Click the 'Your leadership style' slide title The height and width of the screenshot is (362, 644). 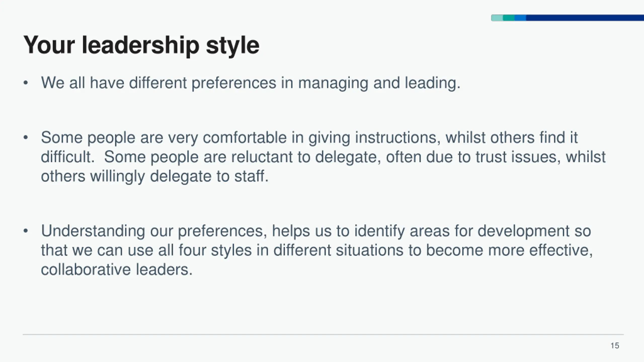[x=141, y=45]
